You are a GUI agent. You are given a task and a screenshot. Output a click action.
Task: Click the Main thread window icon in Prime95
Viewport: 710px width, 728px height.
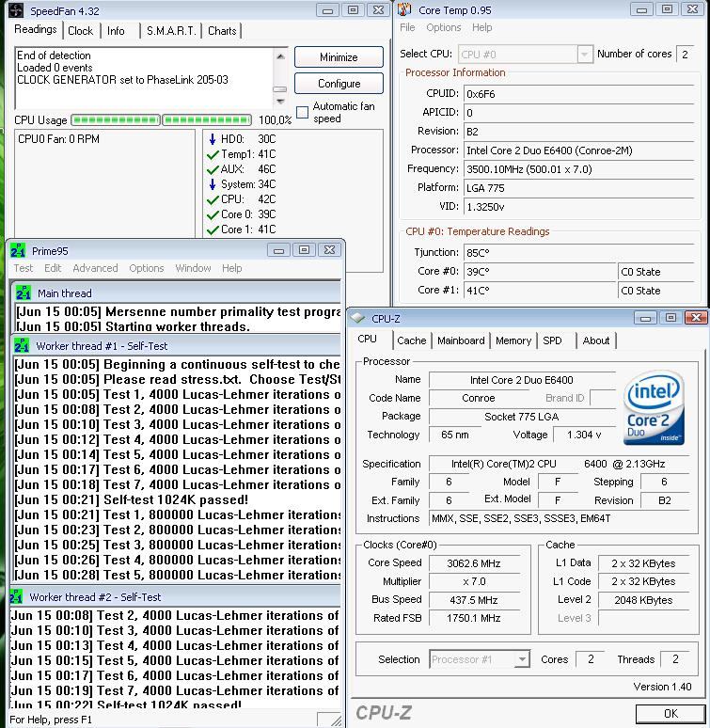point(24,293)
